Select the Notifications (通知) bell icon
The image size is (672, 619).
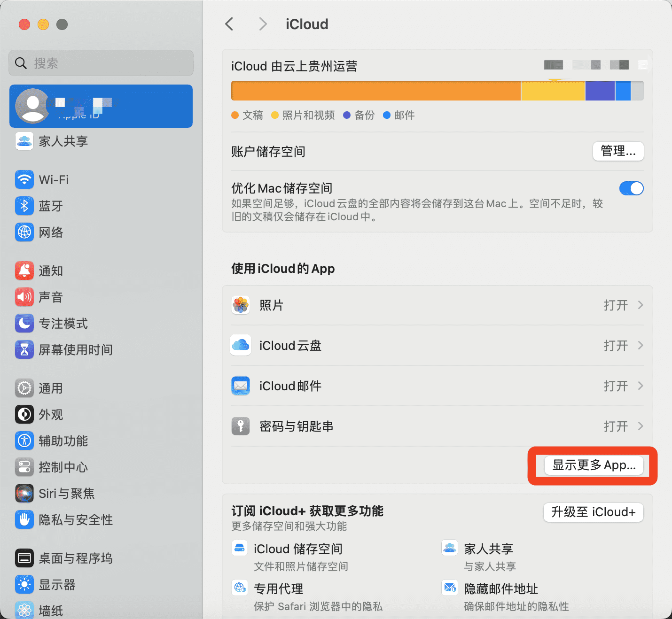tap(24, 271)
